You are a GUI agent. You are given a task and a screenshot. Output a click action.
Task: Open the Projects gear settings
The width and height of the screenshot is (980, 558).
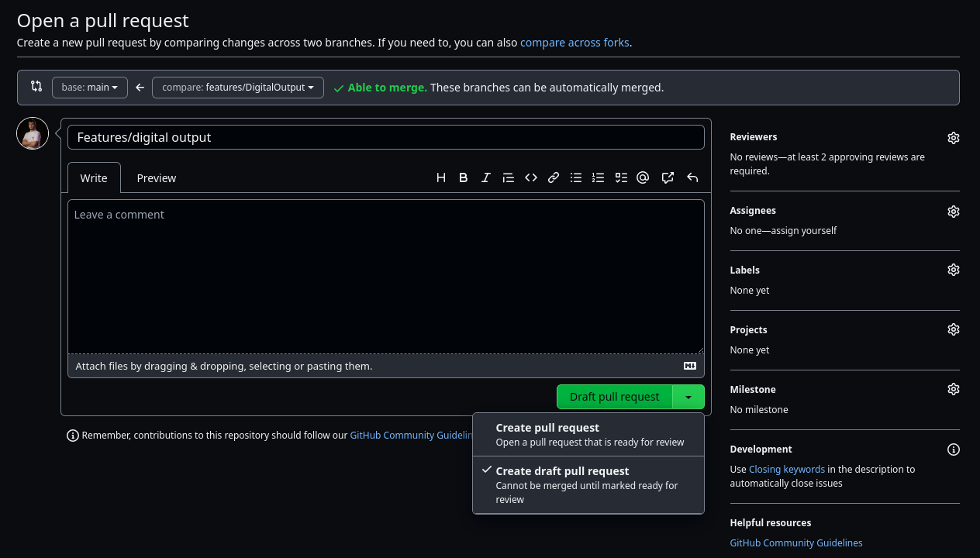coord(954,329)
